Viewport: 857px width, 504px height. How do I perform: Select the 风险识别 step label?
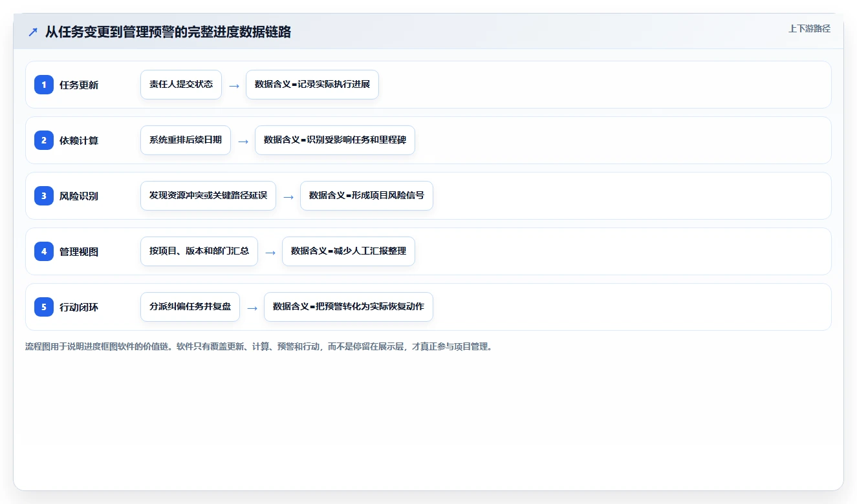pos(79,196)
